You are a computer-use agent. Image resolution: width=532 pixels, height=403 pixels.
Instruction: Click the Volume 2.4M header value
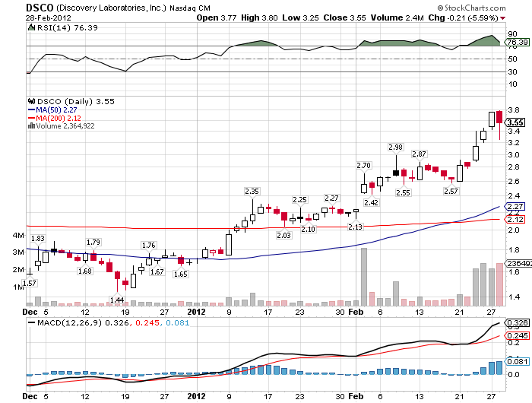click(x=397, y=17)
